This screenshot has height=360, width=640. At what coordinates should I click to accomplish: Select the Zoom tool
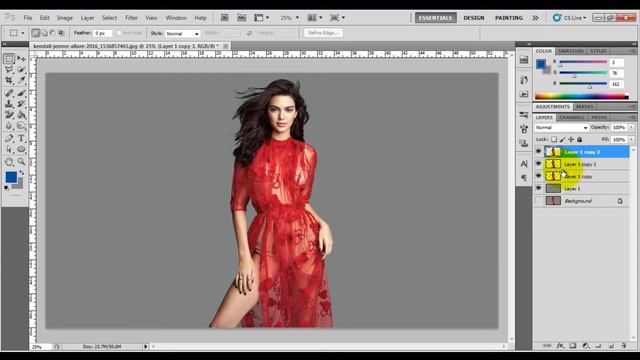click(x=21, y=162)
